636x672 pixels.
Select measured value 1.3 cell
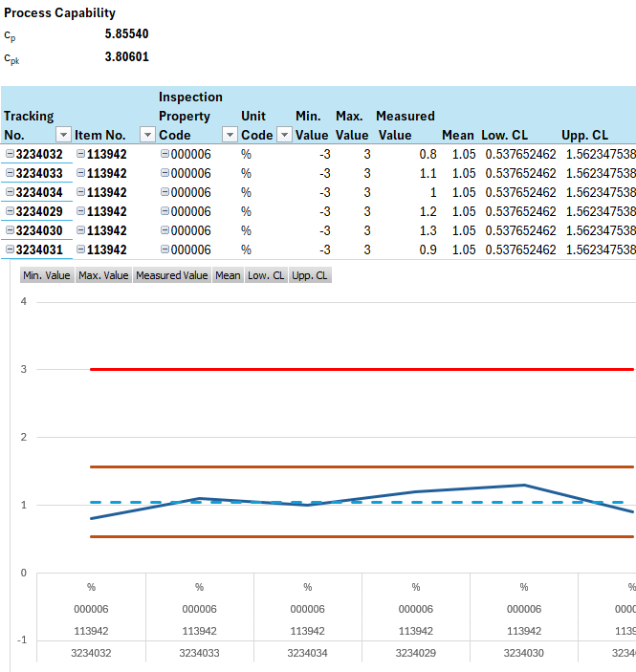point(427,230)
